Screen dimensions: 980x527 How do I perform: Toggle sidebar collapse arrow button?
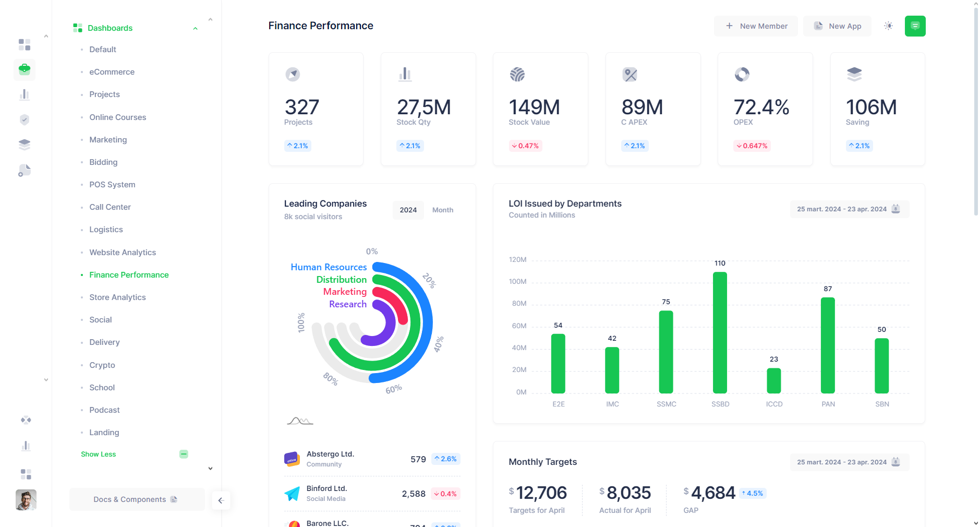(x=221, y=500)
